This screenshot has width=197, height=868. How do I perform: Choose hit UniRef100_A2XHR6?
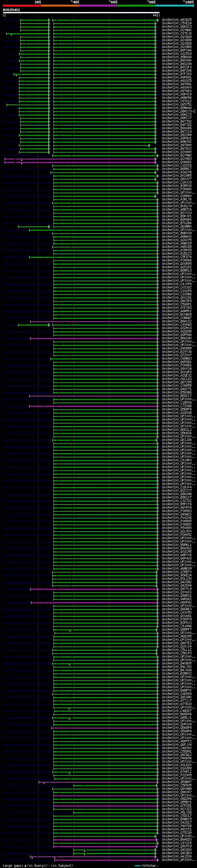point(176,47)
